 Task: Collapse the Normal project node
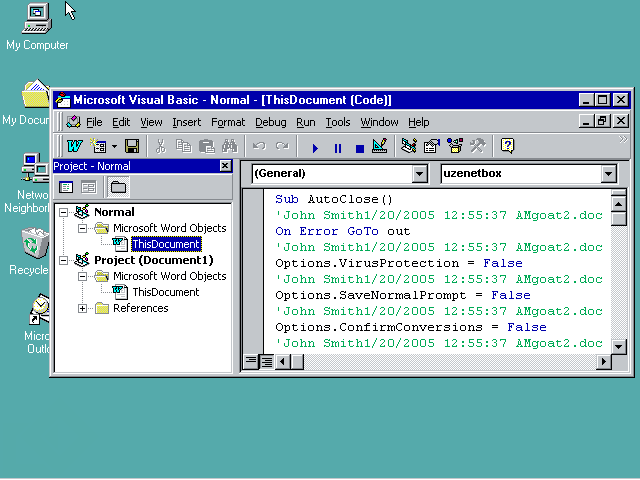[x=63, y=212]
